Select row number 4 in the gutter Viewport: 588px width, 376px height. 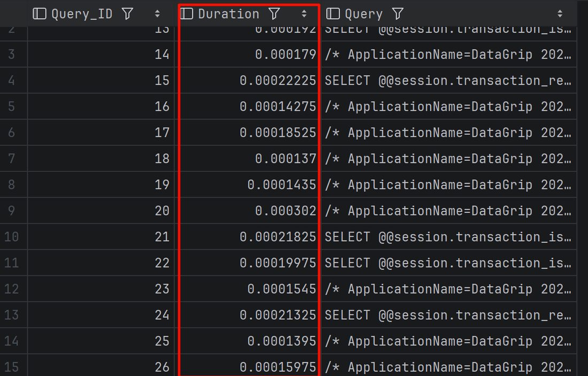click(x=12, y=80)
